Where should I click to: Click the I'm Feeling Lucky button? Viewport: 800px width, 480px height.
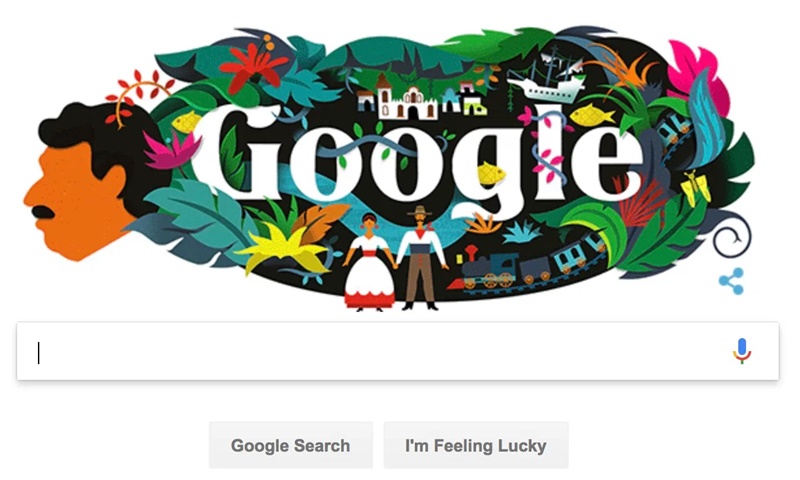476,445
